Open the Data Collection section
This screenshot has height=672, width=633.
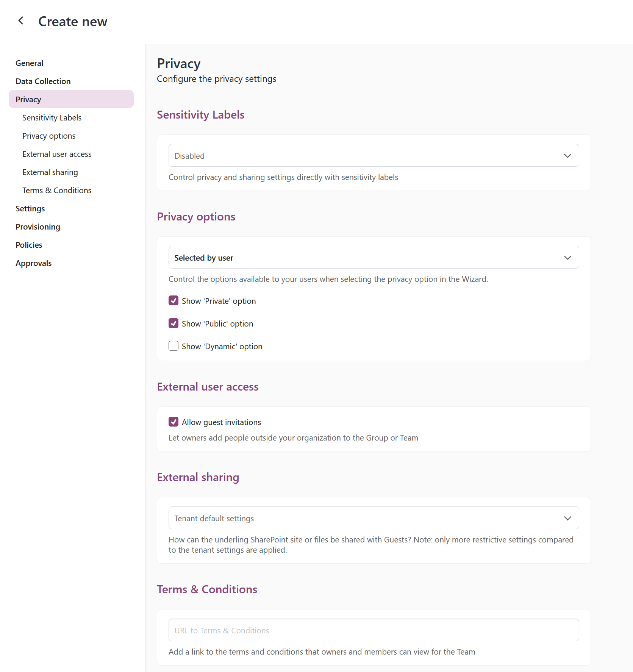click(43, 81)
